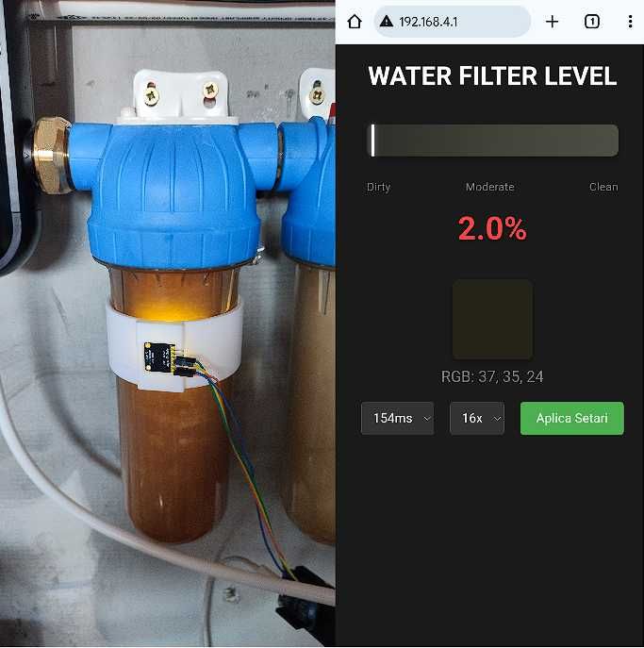The height and width of the screenshot is (648, 644).
Task: Click the sensor board on the filter photo
Action: tap(160, 357)
